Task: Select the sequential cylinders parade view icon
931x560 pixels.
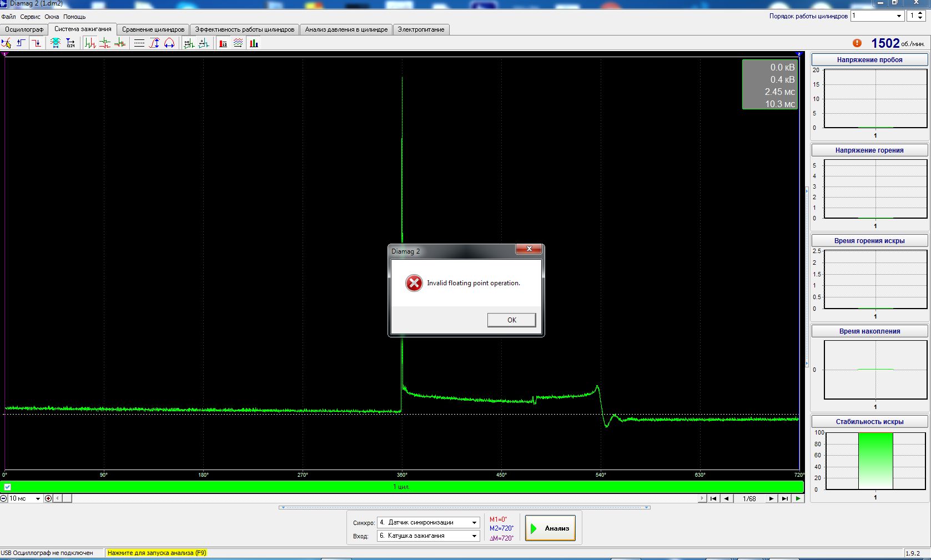Action: [x=90, y=43]
